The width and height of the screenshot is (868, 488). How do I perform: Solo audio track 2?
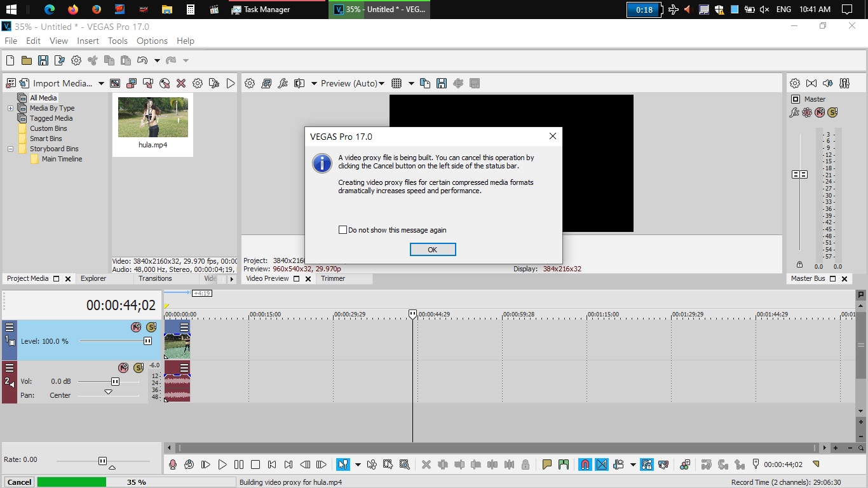pos(139,368)
